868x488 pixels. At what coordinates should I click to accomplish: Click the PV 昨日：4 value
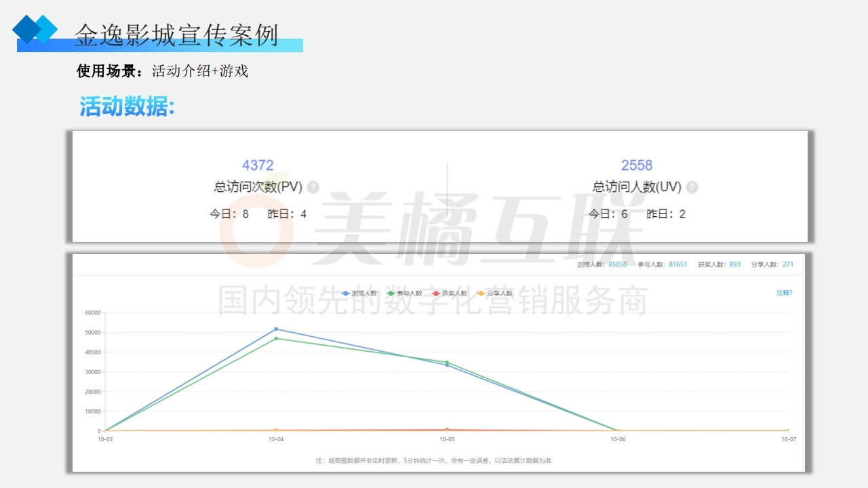[x=287, y=214]
